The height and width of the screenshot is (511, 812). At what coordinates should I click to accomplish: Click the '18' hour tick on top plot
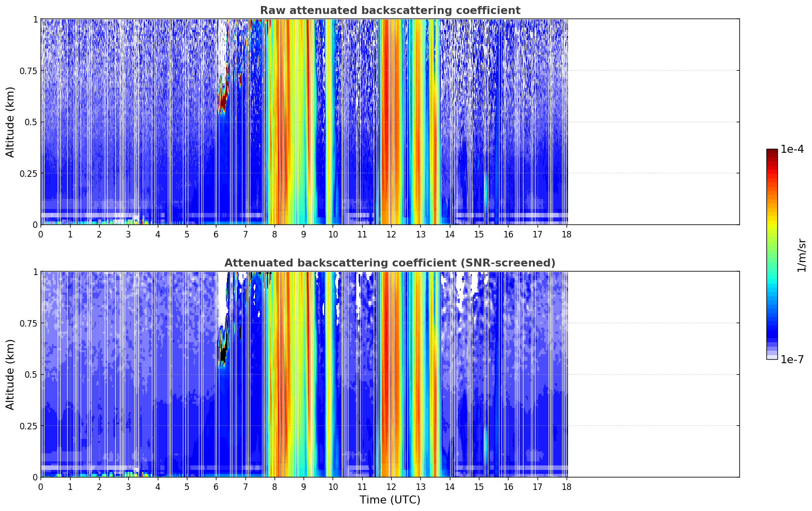coord(567,234)
